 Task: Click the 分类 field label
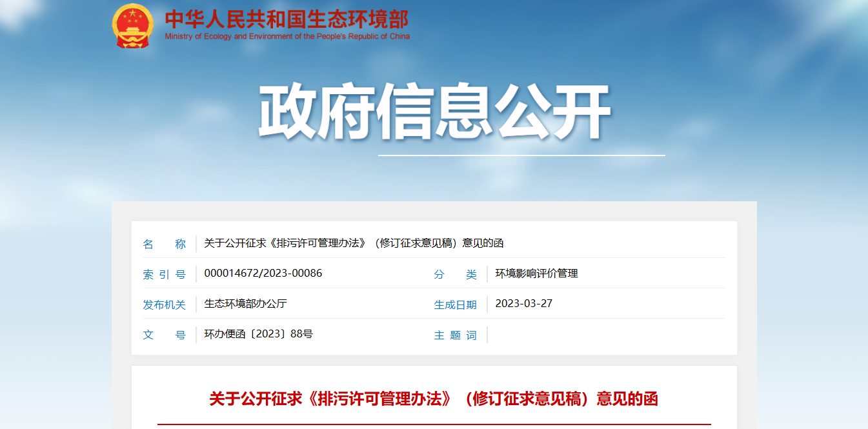[455, 274]
